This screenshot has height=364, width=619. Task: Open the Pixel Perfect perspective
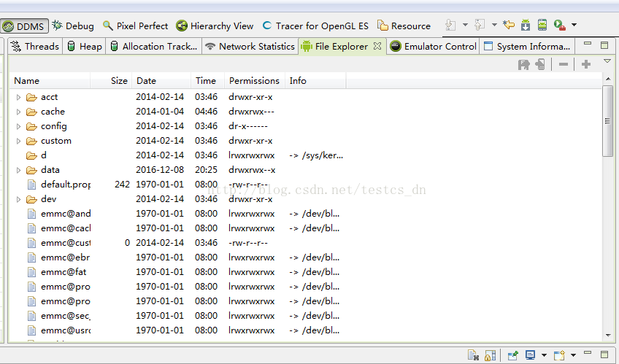135,26
